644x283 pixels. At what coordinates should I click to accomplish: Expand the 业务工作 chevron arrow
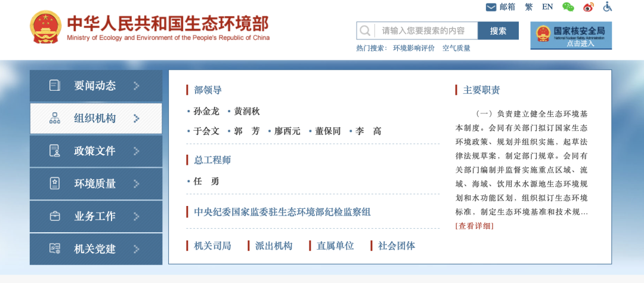coord(137,216)
